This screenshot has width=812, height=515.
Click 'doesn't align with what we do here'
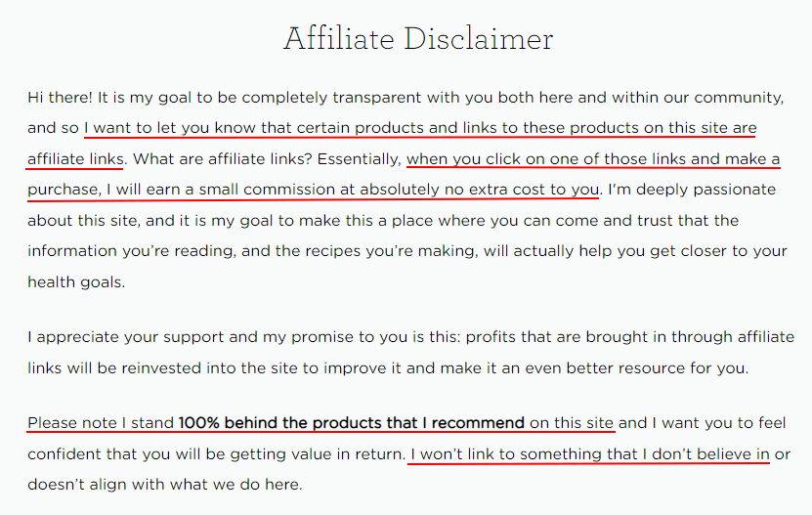163,485
